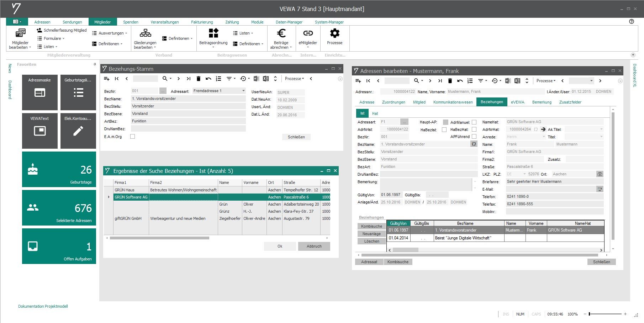Expand history dropdown in Adressen bearbeiten toolbar
Screen dimensions: 644x323
pyautogui.click(x=500, y=81)
